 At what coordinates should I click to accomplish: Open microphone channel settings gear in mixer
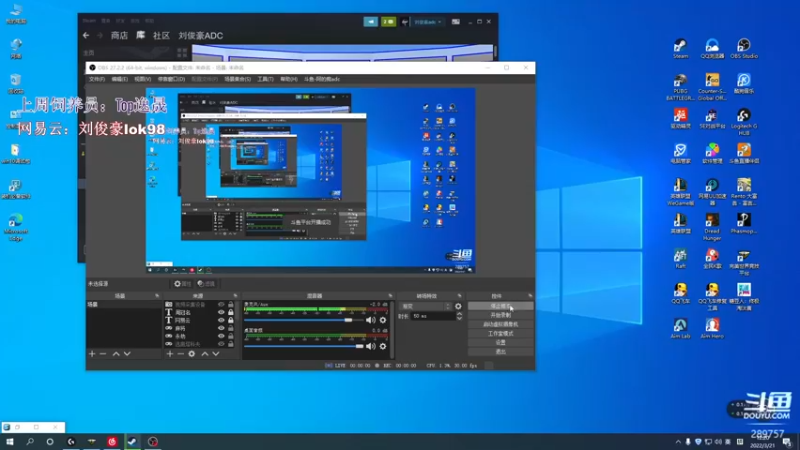(383, 320)
